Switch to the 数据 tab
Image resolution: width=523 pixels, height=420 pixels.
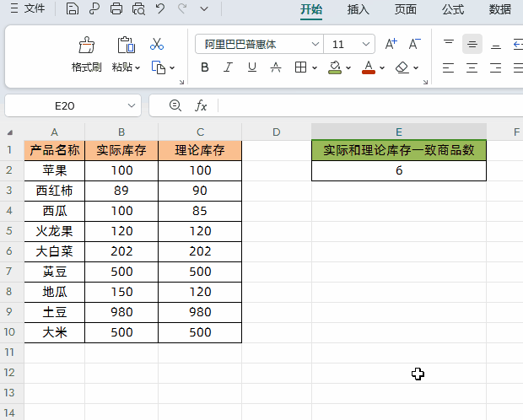tap(500, 9)
